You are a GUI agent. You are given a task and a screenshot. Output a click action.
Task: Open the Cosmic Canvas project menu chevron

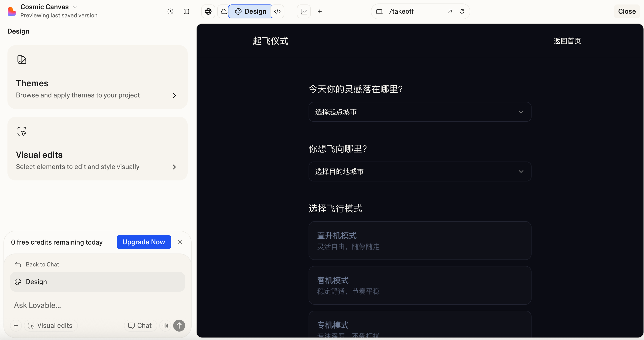coord(74,7)
